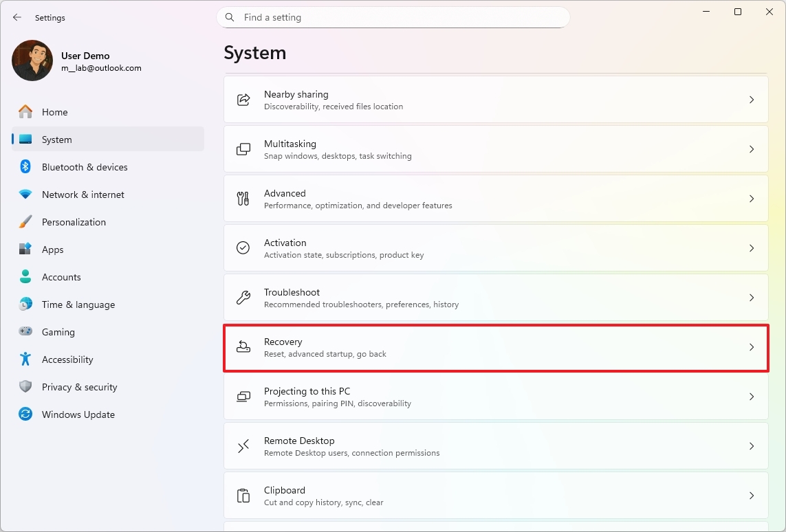Expand the Clipboard settings row

495,495
